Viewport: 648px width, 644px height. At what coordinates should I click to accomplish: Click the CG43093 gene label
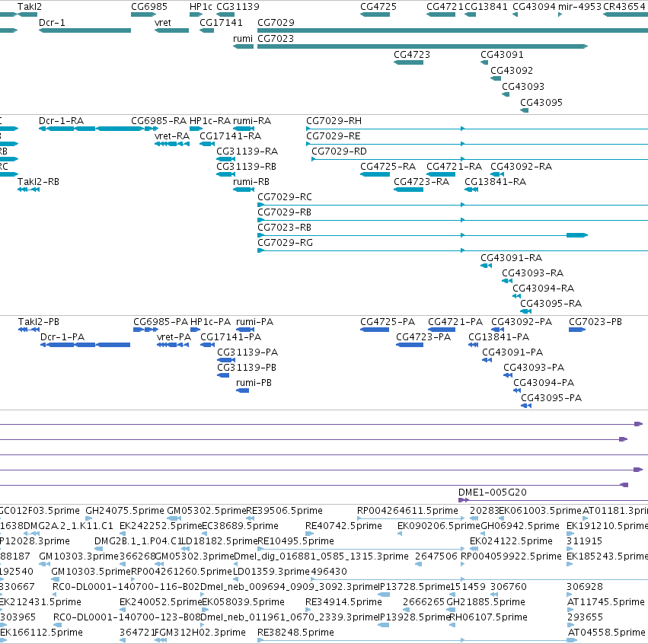[523, 86]
